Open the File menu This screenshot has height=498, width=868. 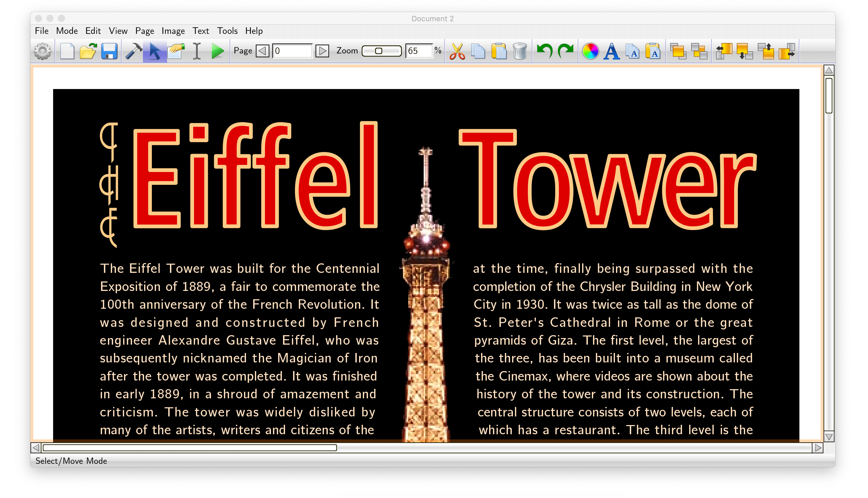click(x=42, y=31)
